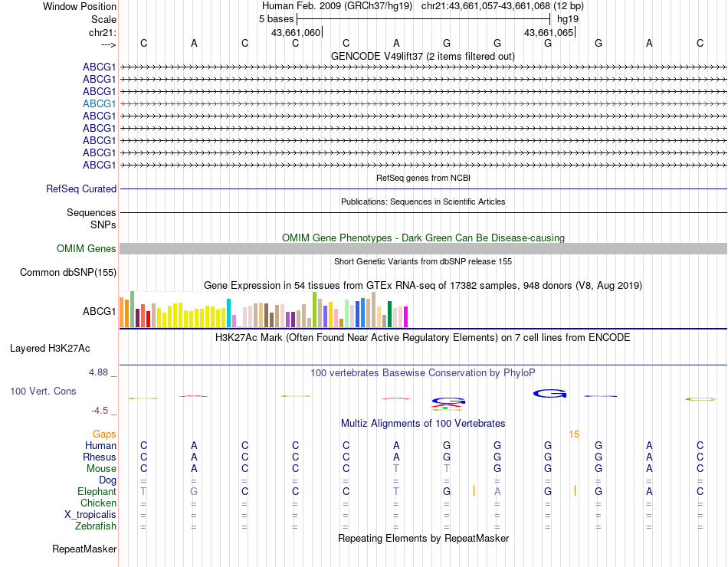Screen dimensions: 728x567
Task: Open the RefSeq Curated track label
Action: click(81, 189)
